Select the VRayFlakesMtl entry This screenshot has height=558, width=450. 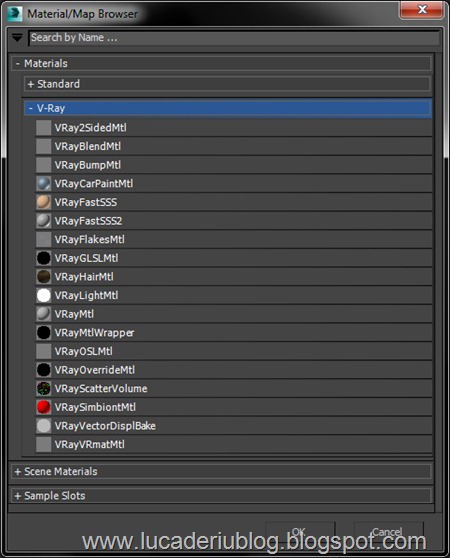(234, 239)
